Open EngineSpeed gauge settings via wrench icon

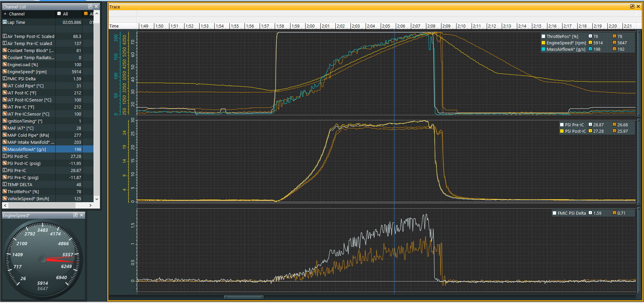click(75, 215)
